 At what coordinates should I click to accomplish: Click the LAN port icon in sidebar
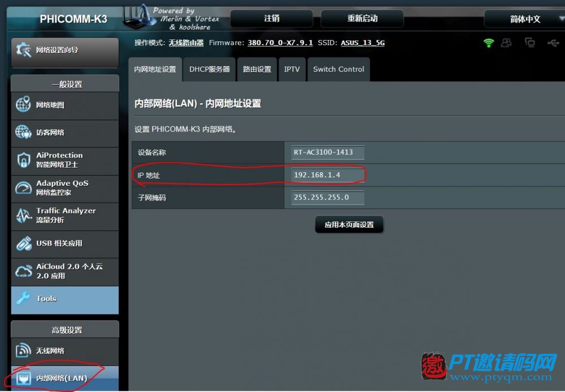(23, 378)
